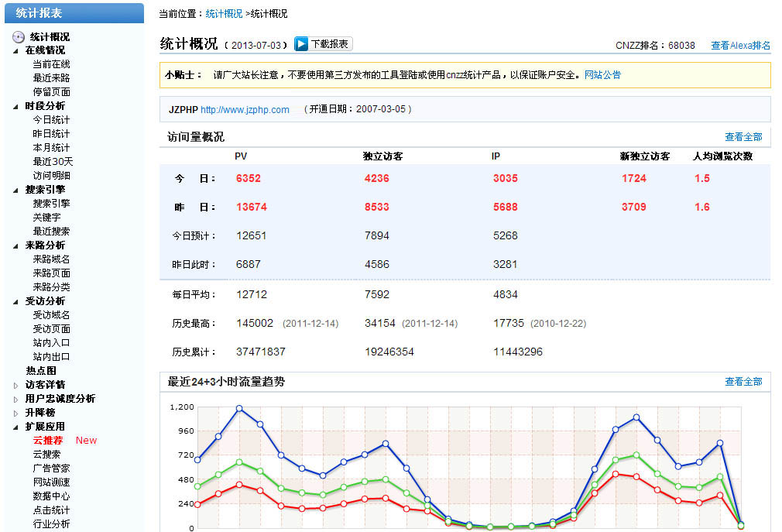Viewport: 782px width, 532px height.
Task: Click the 新独立访客 column header
Action: coord(645,156)
